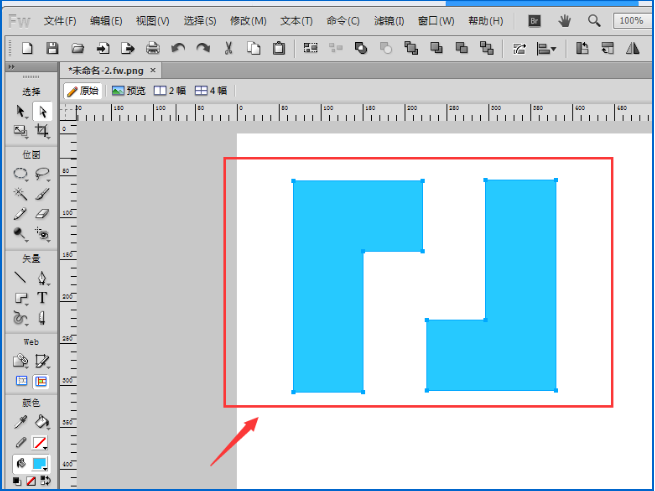Toggle Hide slices and hotspots
The width and height of the screenshot is (655, 491).
tap(20, 381)
